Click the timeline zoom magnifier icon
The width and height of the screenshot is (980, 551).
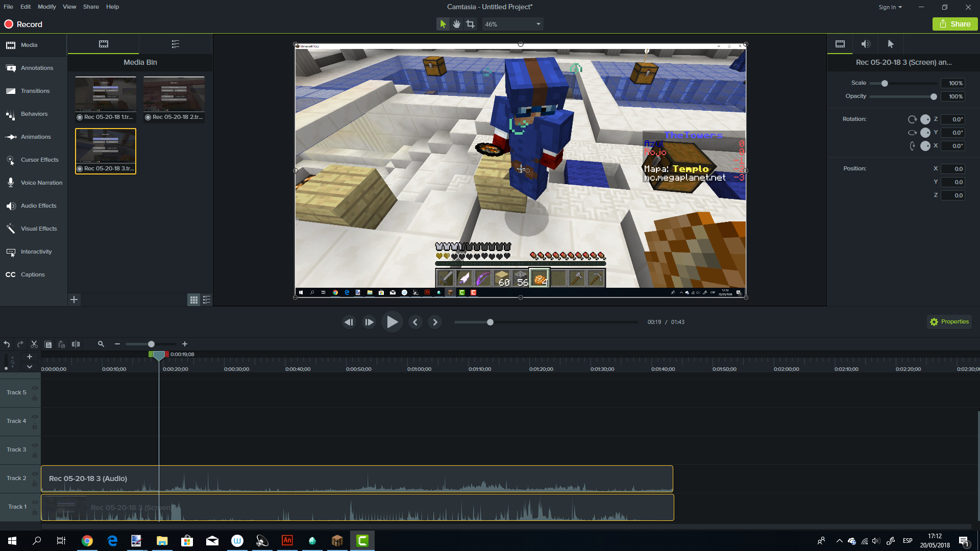101,344
